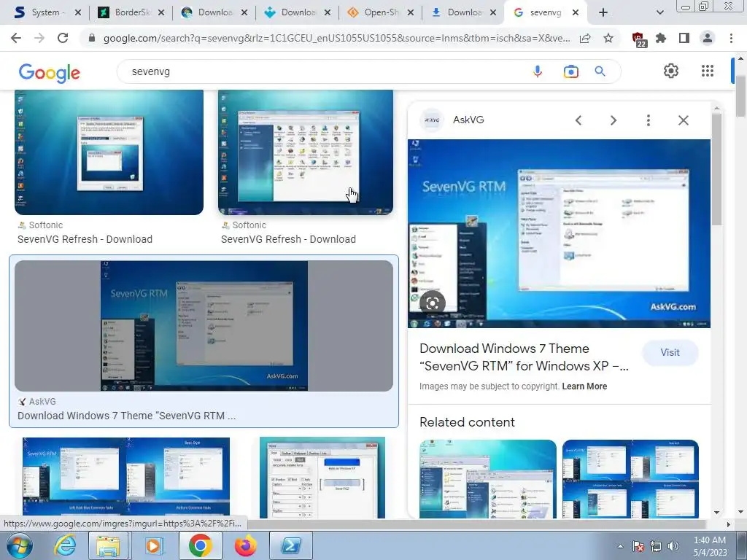Reload the current page

[63, 38]
